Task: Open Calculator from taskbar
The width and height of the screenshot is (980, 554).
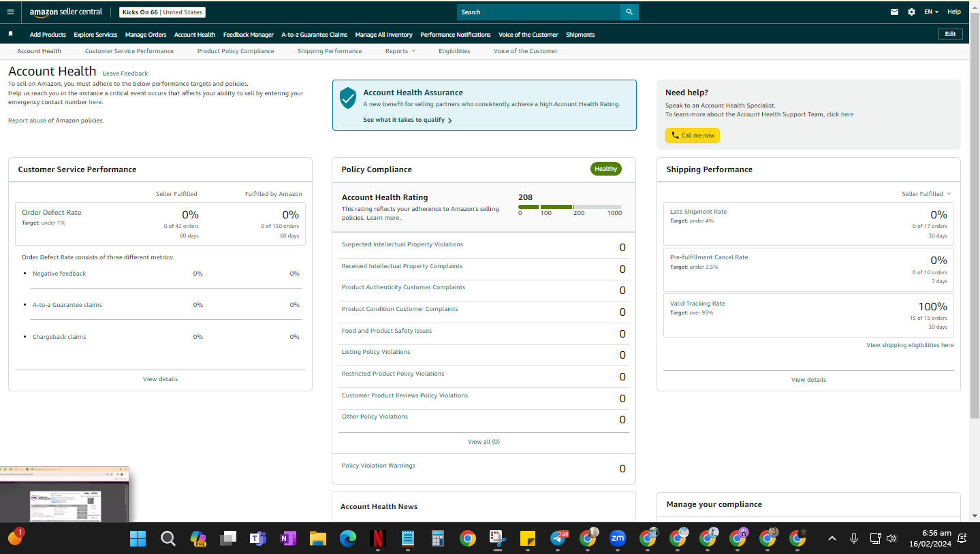Action: coord(437,538)
